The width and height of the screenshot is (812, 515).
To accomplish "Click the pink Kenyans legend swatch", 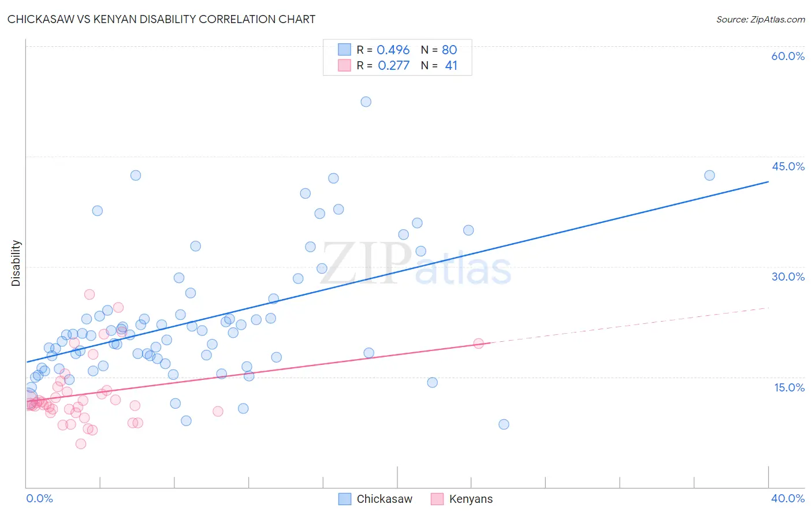I will coord(437,499).
